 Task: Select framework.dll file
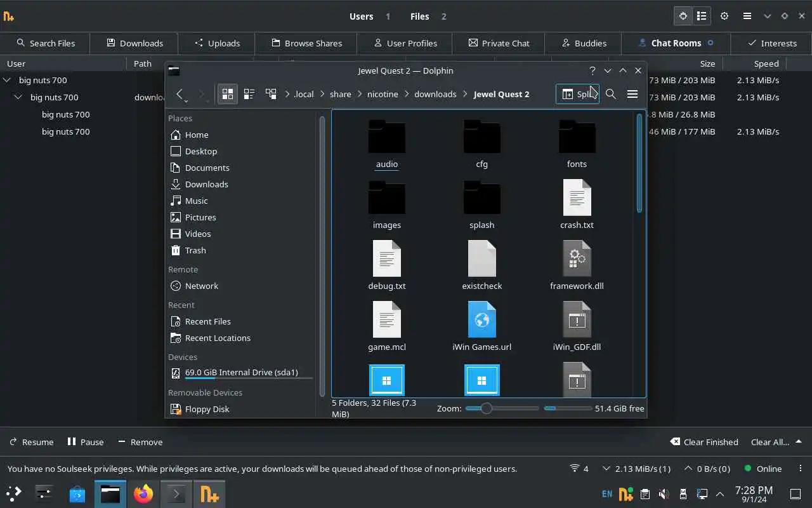click(x=577, y=267)
